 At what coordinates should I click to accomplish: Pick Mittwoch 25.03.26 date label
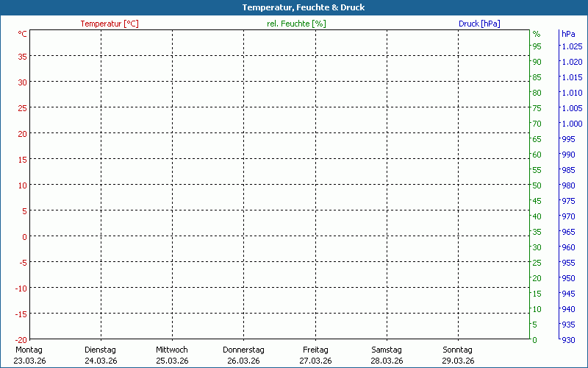(172, 355)
